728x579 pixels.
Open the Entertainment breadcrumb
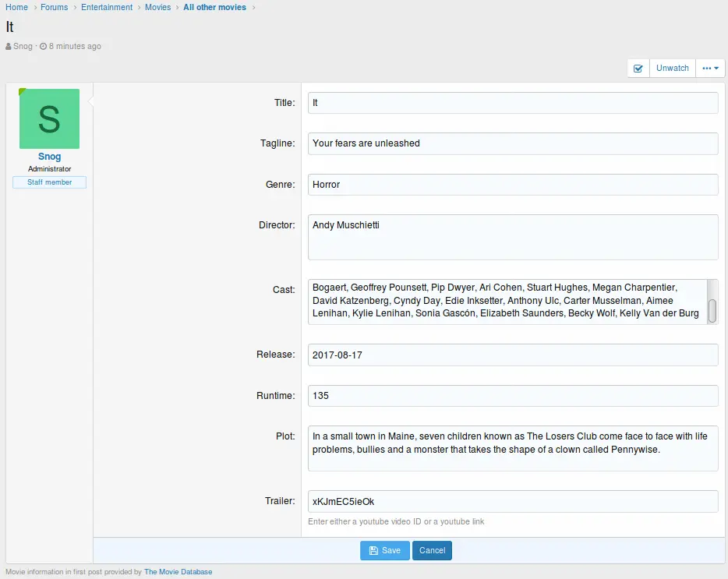point(107,7)
